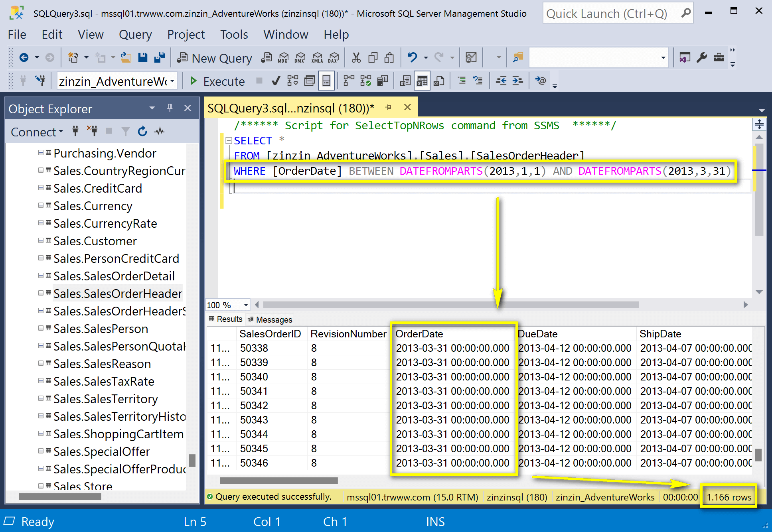Image resolution: width=772 pixels, height=532 pixels.
Task: Click the Navigate Backward arrow icon
Action: click(x=24, y=58)
